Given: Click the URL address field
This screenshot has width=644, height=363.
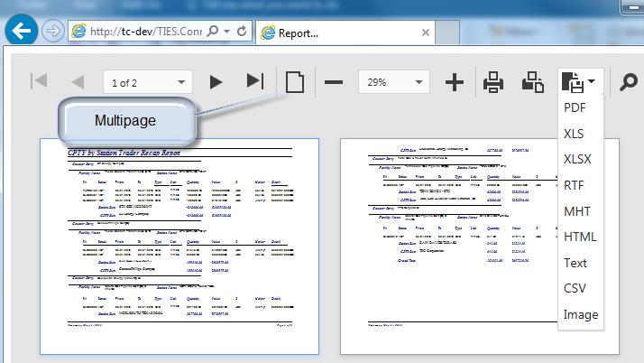Looking at the screenshot, I should (147, 32).
